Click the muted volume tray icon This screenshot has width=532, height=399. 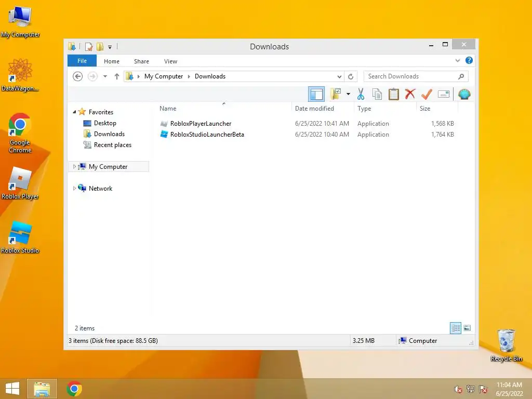tap(458, 389)
